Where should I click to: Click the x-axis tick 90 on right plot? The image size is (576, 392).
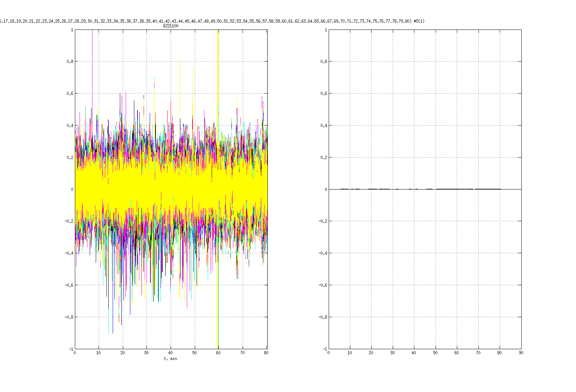point(521,353)
